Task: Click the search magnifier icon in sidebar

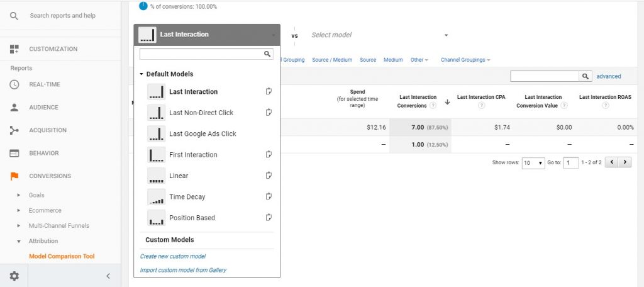Action: (x=14, y=16)
